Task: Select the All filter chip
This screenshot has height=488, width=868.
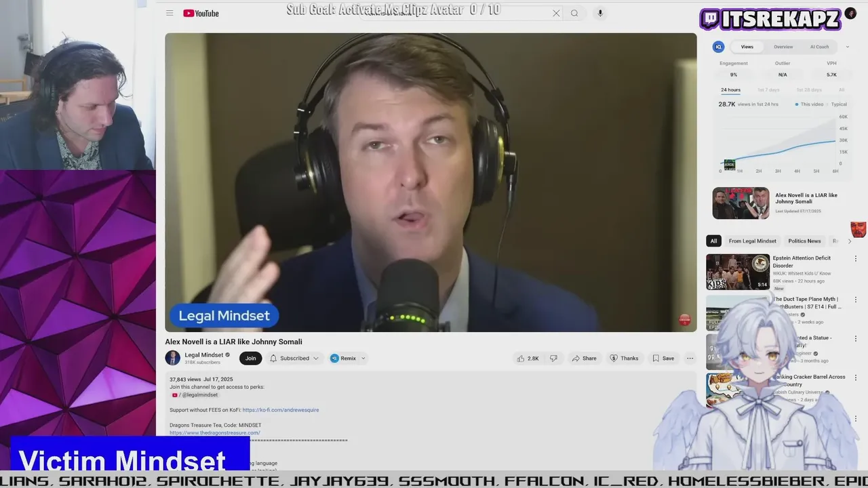Action: point(713,241)
